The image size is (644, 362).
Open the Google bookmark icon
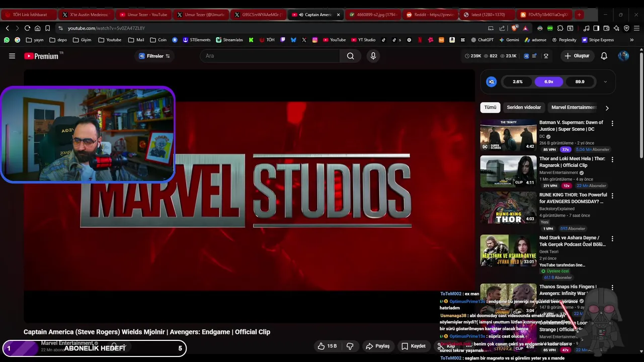point(18,40)
